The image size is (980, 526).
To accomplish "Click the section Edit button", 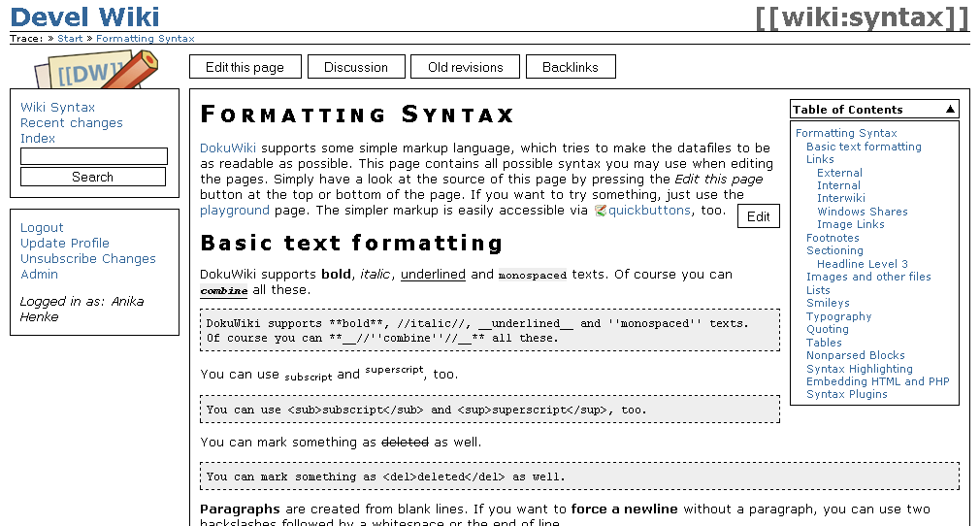I will point(758,216).
